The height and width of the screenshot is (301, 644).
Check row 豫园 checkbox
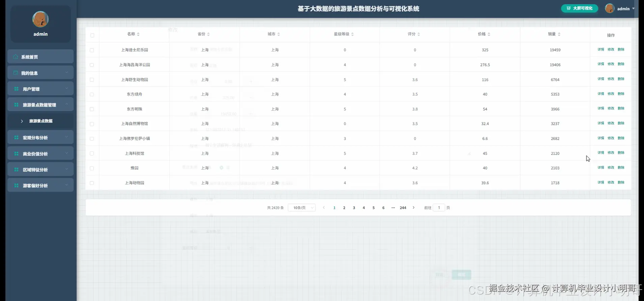92,168
